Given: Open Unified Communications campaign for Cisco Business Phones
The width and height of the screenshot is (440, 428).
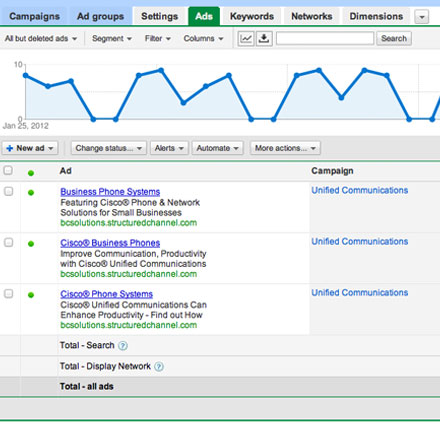Looking at the screenshot, I should click(360, 241).
